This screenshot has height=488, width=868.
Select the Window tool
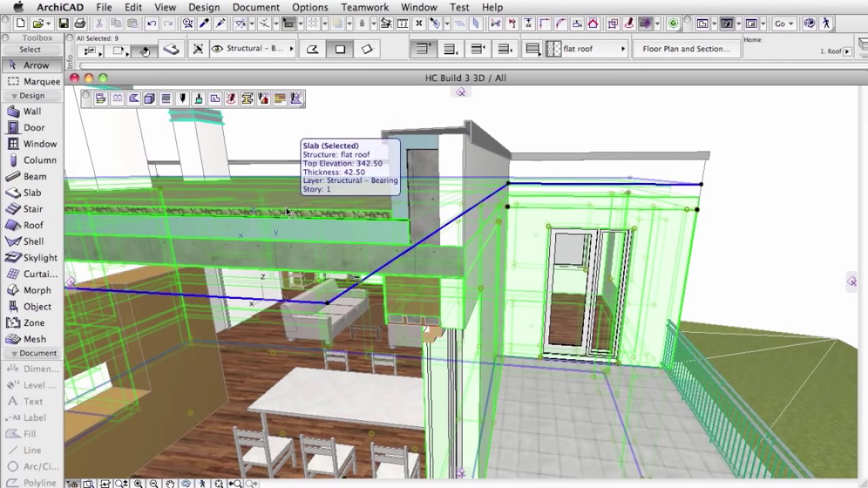tap(32, 144)
